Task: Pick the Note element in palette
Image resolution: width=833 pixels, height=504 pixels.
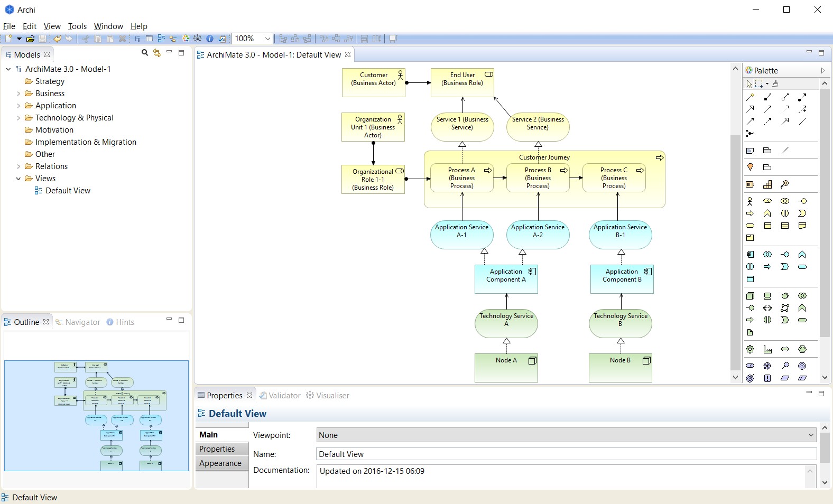Action: [x=749, y=151]
